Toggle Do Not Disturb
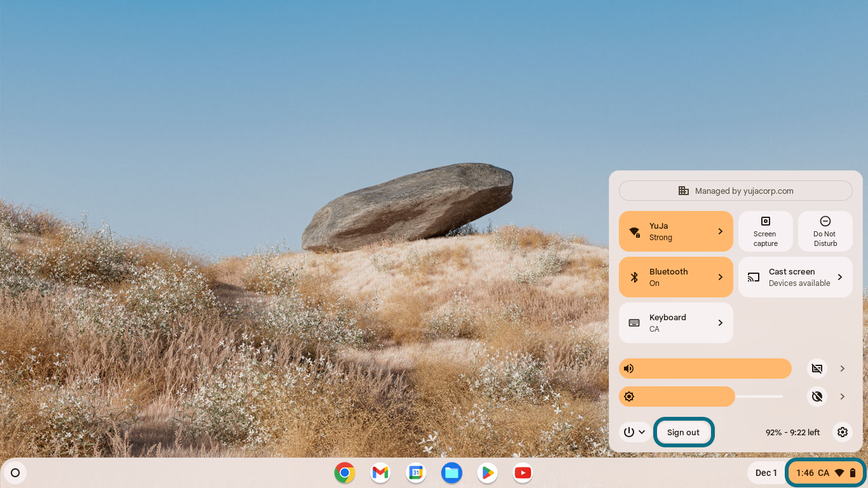868x488 pixels. [x=825, y=231]
